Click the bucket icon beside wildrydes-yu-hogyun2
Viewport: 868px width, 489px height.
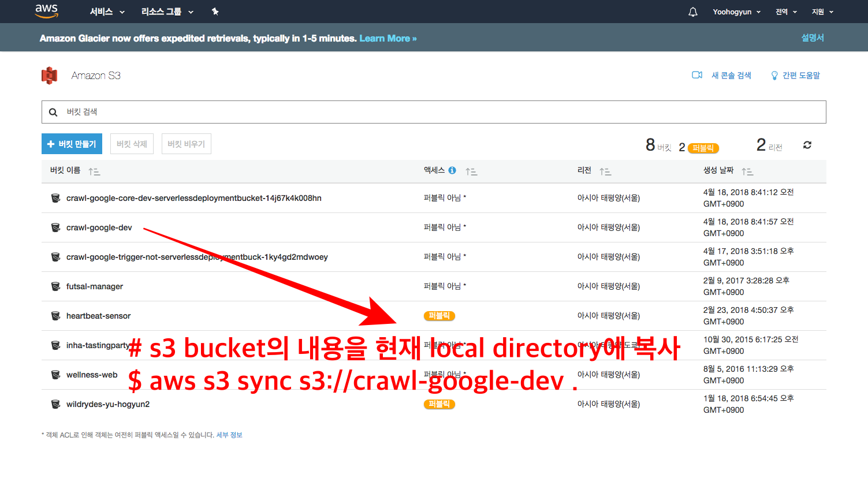(x=55, y=404)
